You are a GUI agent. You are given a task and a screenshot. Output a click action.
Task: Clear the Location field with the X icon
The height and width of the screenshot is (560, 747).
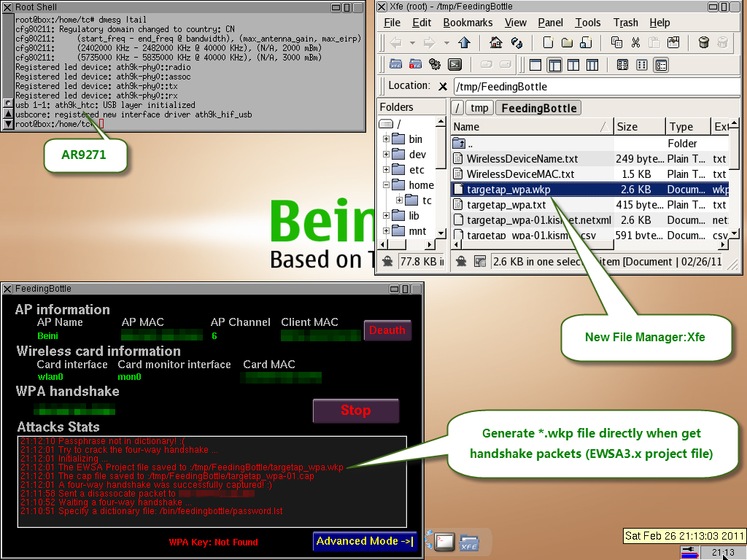tap(443, 86)
